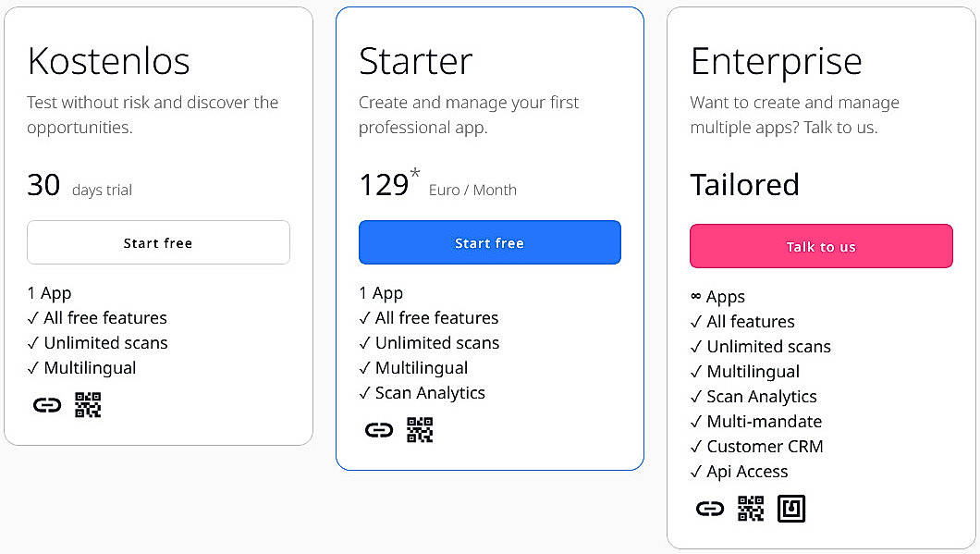The width and height of the screenshot is (980, 554).
Task: Select the QR code icon under Starter
Action: [419, 429]
